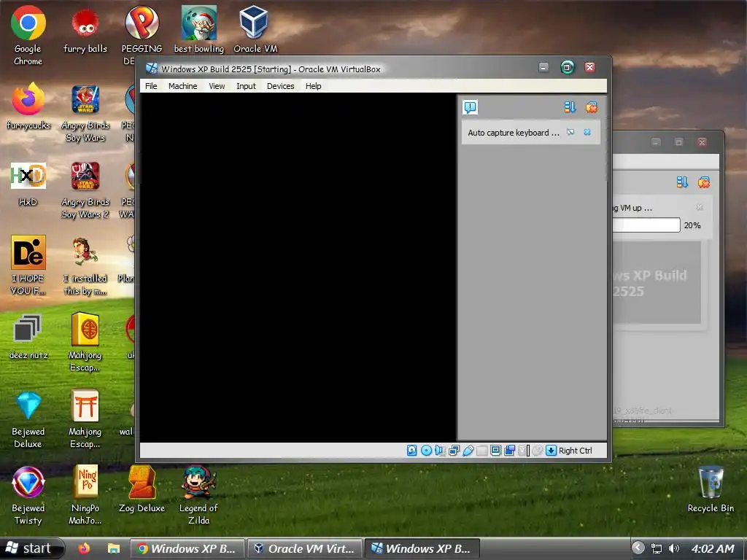Select the Legend of Zilda desktop icon

coord(198,495)
